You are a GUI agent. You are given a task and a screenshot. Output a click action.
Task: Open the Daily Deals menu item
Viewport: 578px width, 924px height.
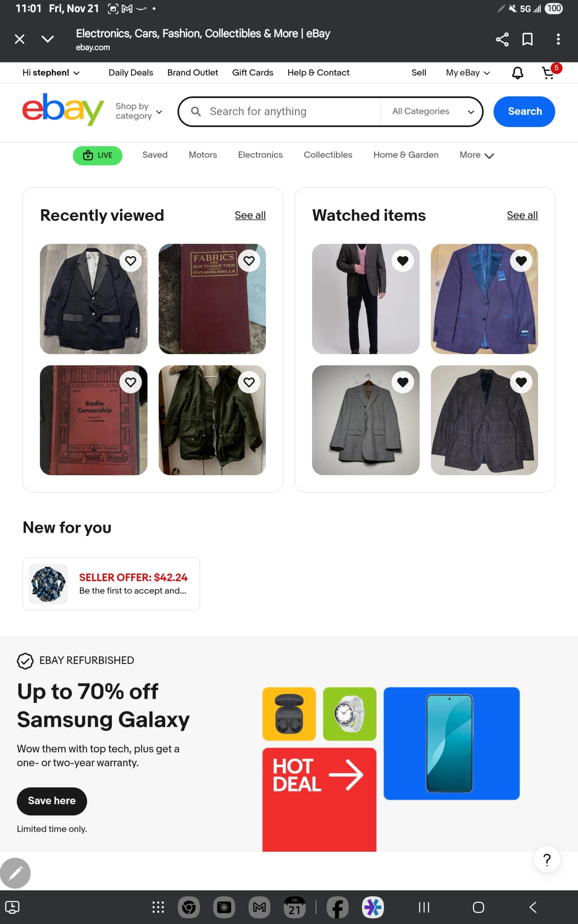coord(131,73)
